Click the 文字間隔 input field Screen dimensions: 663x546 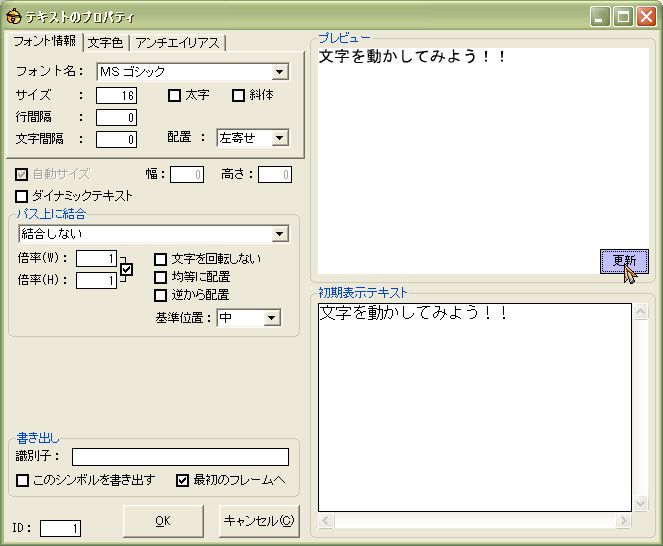pyautogui.click(x=116, y=139)
